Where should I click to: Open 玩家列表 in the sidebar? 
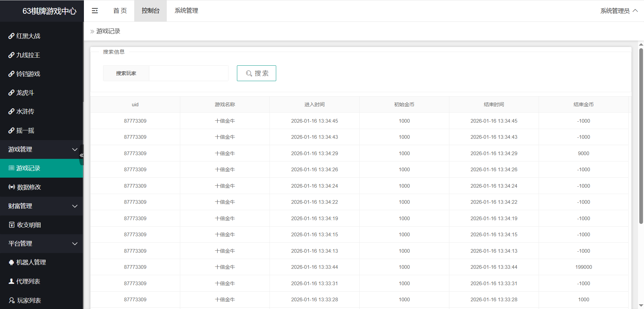click(29, 300)
